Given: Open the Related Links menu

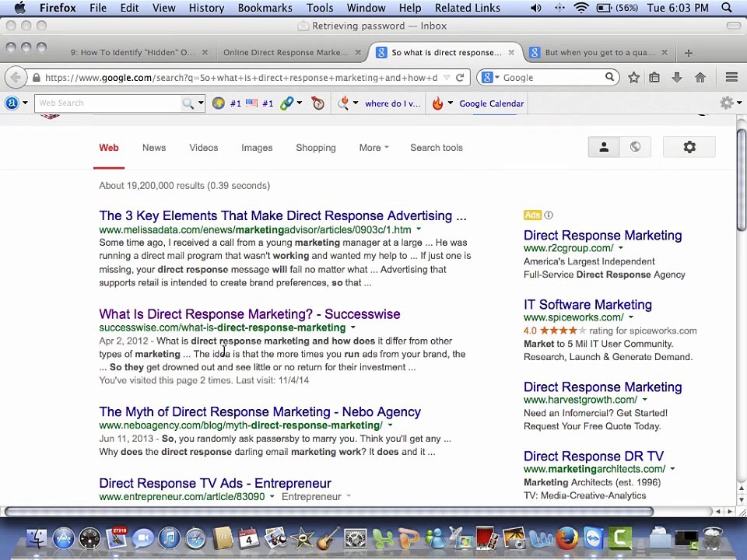Looking at the screenshot, I should pyautogui.click(x=468, y=8).
